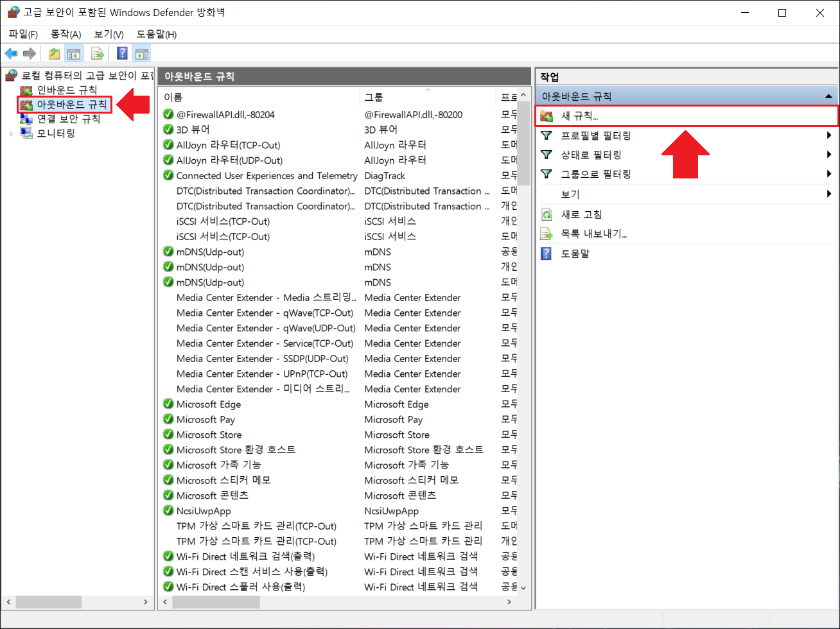
Task: Select the iSCSI 서비스(TCP-Out) rule with profile 개인
Action: coord(223,221)
